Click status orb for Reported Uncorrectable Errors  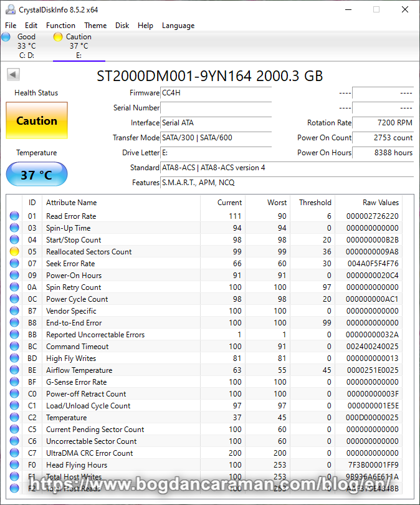point(14,334)
